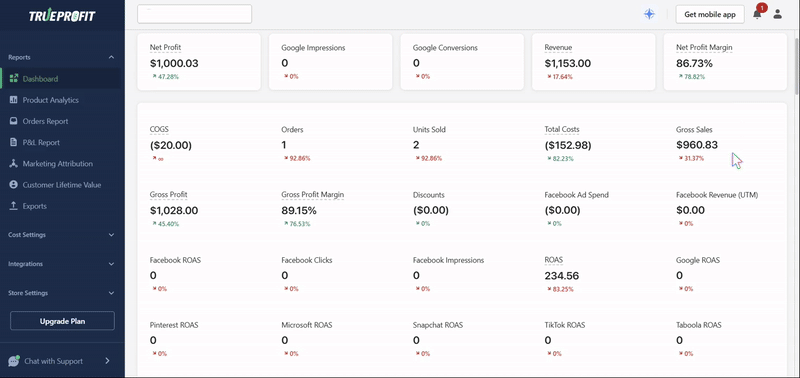Open the notifications bell icon
The image size is (800, 378).
click(x=757, y=14)
